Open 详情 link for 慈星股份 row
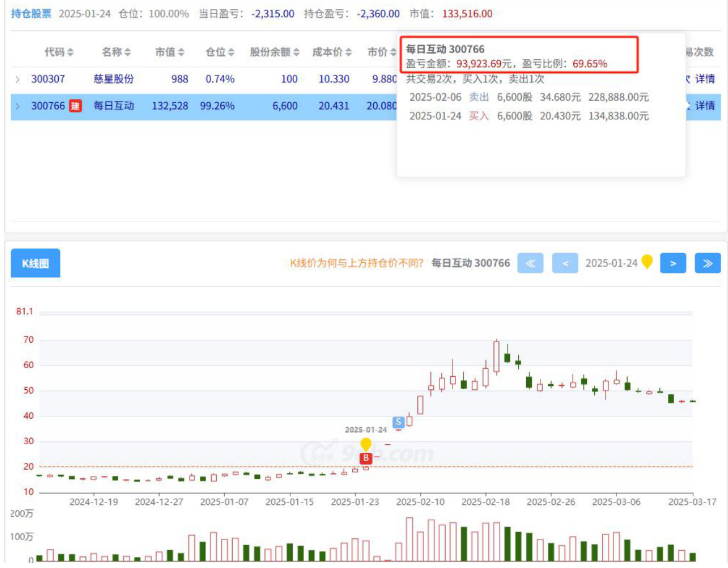The width and height of the screenshot is (728, 568). pyautogui.click(x=704, y=79)
